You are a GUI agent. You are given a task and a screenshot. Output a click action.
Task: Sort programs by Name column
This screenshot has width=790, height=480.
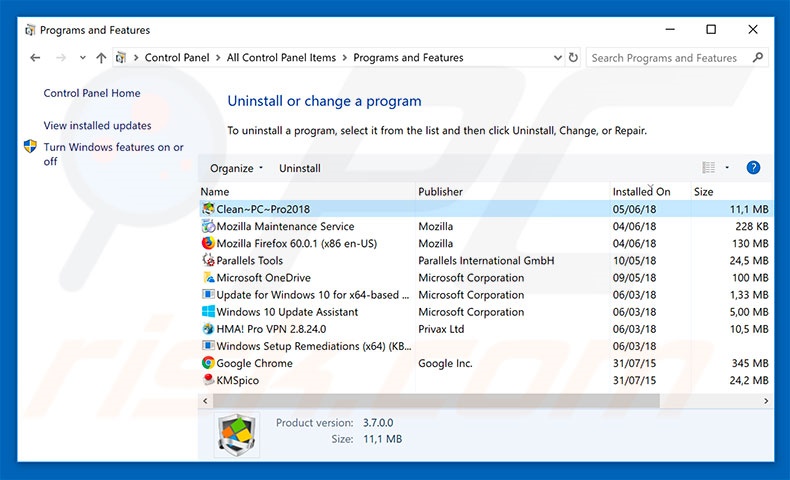click(215, 192)
